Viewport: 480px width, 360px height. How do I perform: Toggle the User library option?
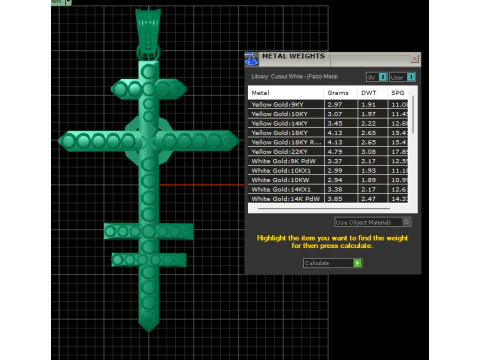[x=402, y=77]
